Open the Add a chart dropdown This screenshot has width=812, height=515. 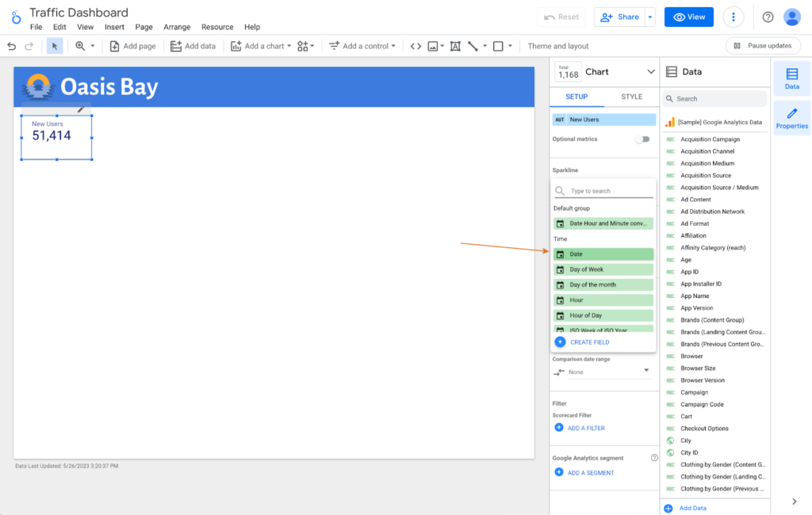(x=261, y=46)
